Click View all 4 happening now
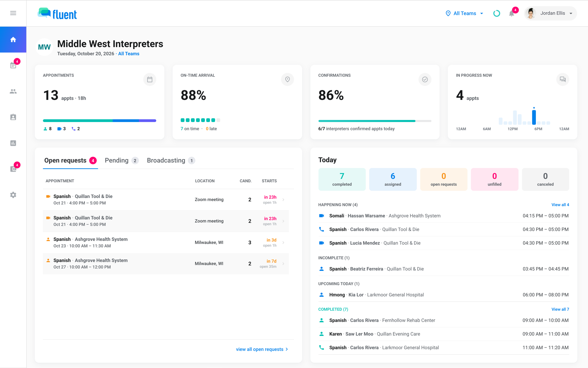The height and width of the screenshot is (368, 588). point(560,205)
